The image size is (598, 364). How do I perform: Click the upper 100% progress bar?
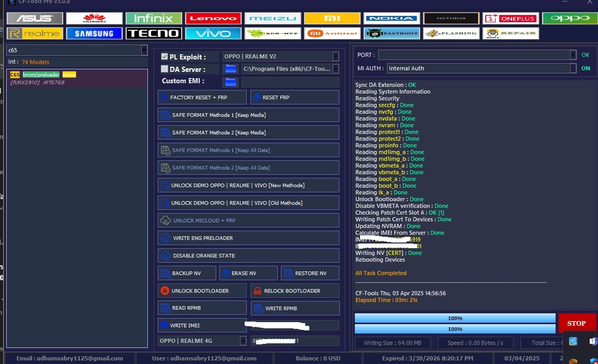(x=455, y=318)
